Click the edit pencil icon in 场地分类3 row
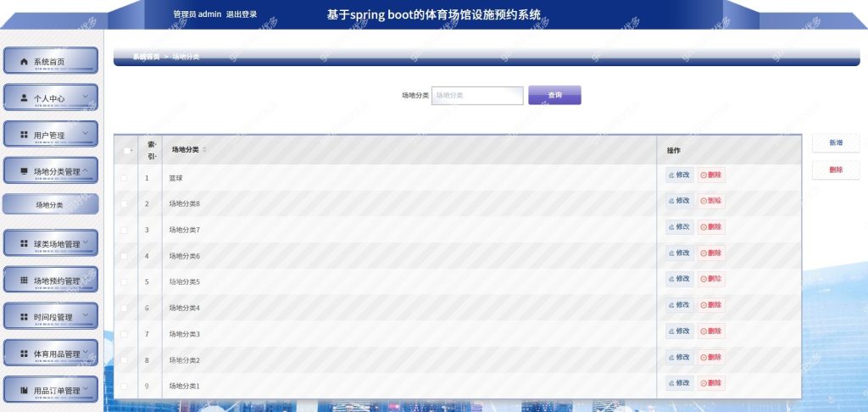 tap(671, 331)
